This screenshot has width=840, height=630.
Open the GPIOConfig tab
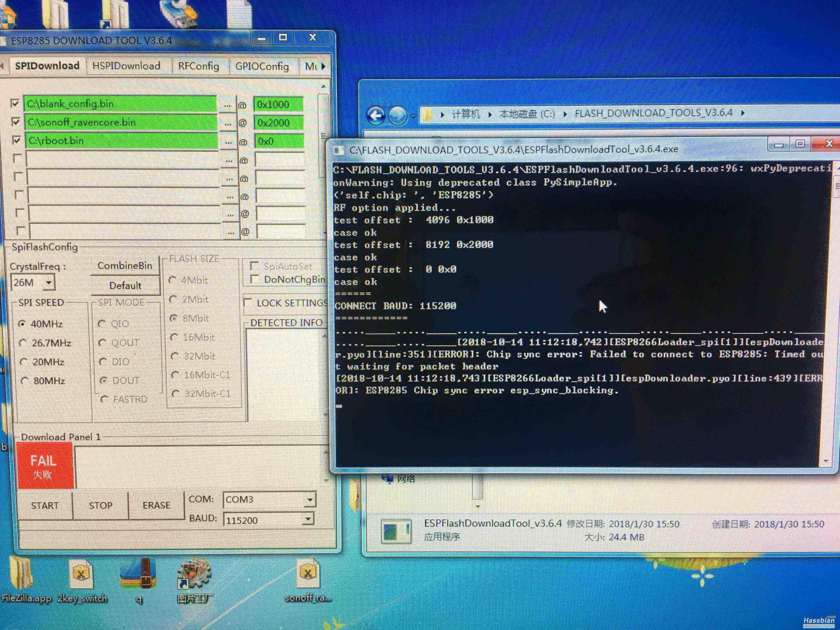(262, 66)
